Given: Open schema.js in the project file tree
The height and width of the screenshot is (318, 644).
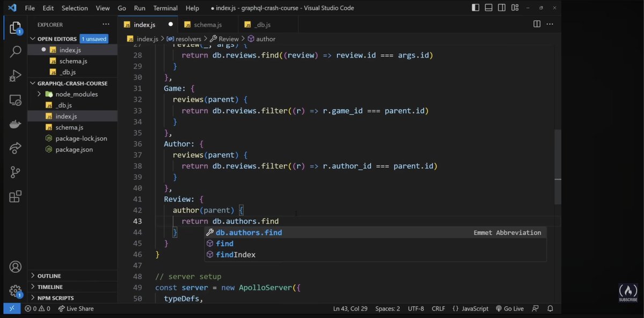Looking at the screenshot, I should pyautogui.click(x=72, y=127).
